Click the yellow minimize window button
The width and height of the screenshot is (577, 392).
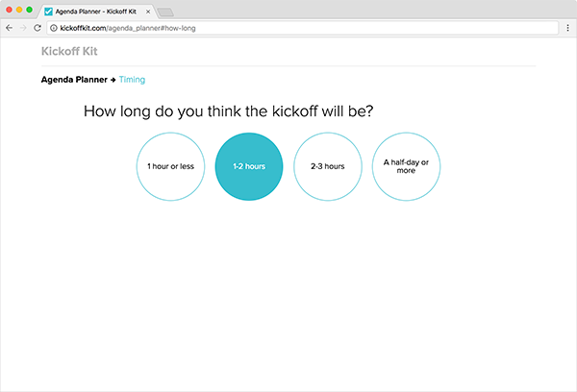pos(19,10)
